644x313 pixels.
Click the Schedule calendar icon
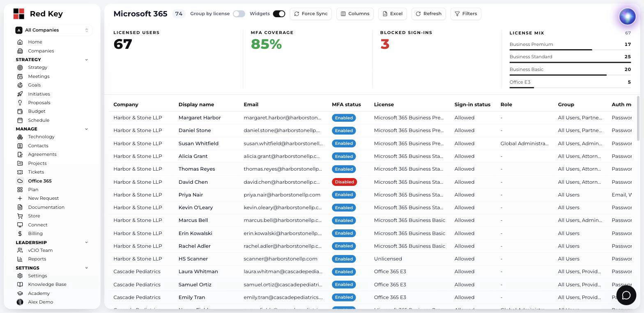pyautogui.click(x=20, y=120)
